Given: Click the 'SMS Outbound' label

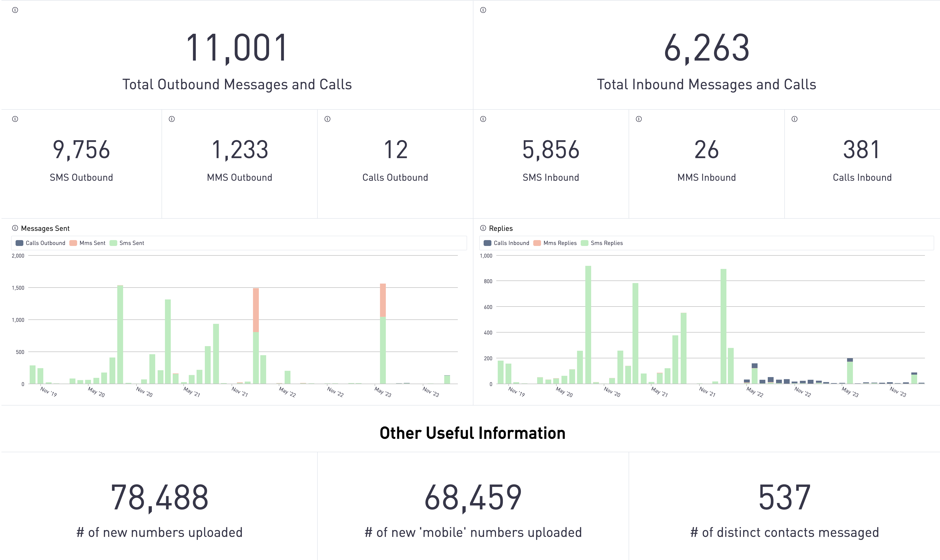Looking at the screenshot, I should point(81,177).
